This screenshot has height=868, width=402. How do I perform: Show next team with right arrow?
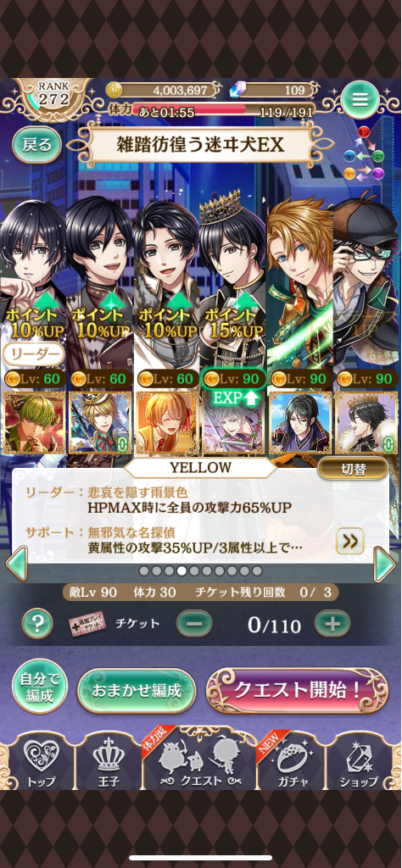(385, 564)
